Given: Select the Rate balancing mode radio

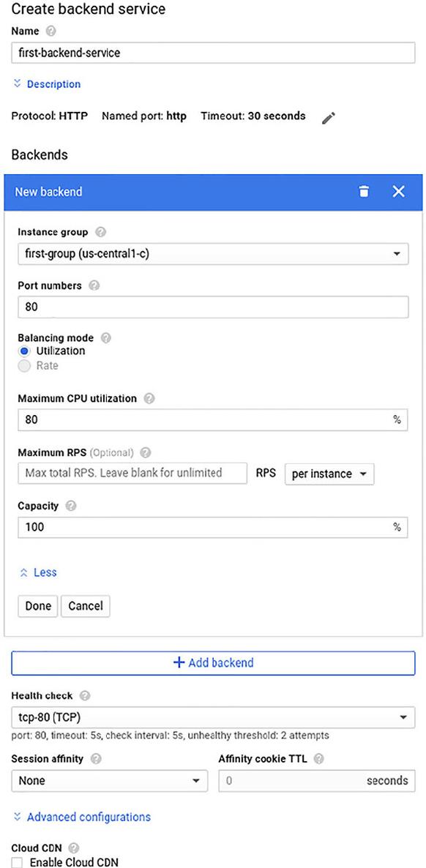Looking at the screenshot, I should tap(24, 365).
